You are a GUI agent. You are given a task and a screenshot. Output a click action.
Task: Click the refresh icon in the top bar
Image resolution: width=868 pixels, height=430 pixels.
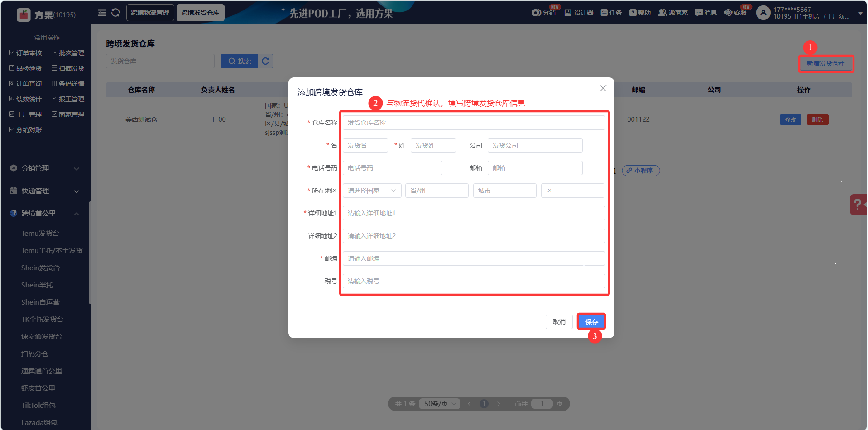[x=115, y=13]
